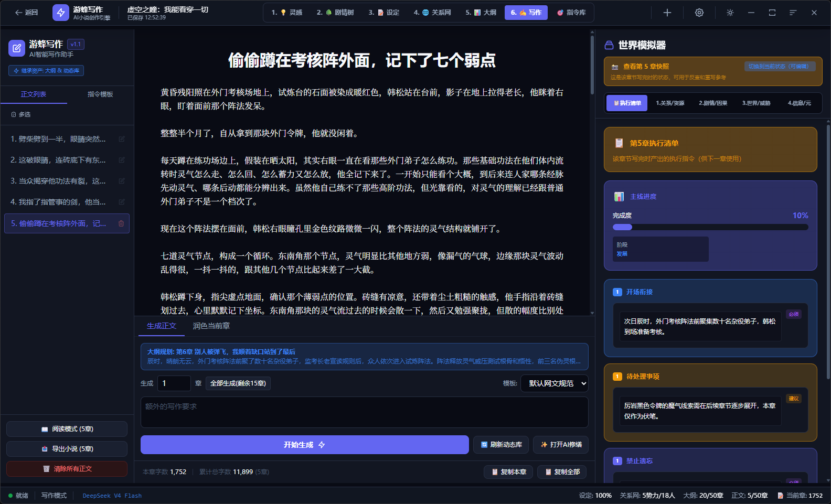
Task: Switch to 生成正文 tab
Action: (x=162, y=326)
